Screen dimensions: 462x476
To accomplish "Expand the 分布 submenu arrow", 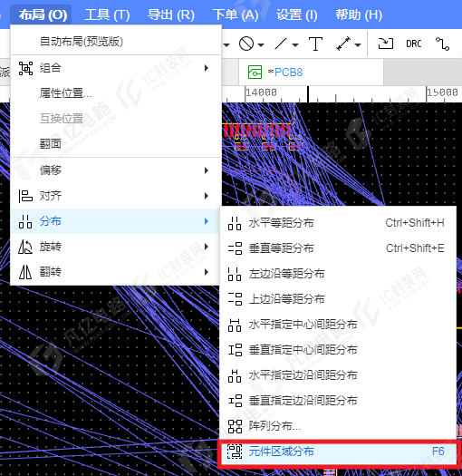I will pos(207,221).
